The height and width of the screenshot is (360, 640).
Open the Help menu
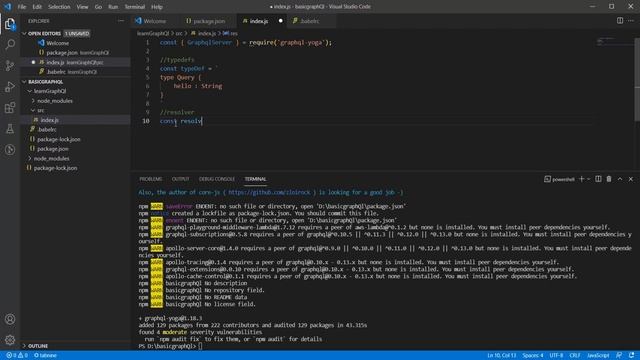[x=157, y=7]
